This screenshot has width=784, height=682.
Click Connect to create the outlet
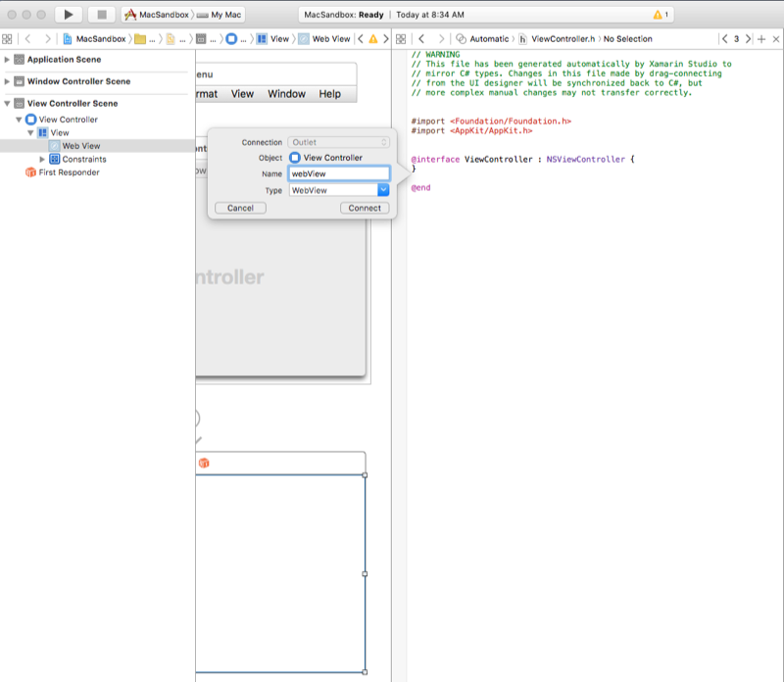(x=365, y=208)
